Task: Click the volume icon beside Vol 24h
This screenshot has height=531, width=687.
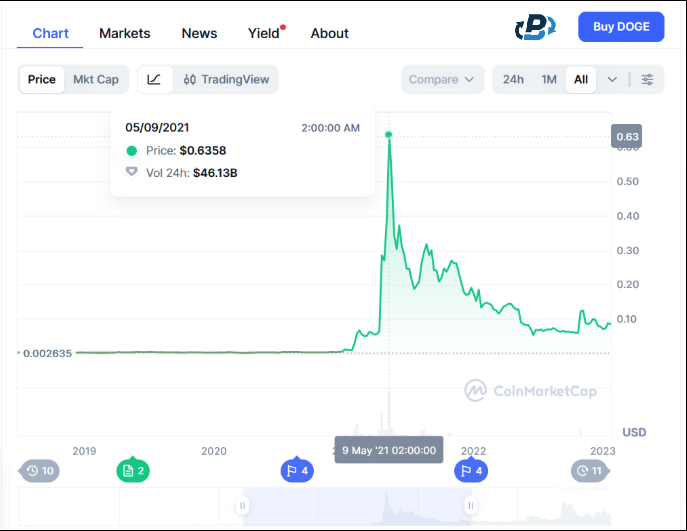Action: (131, 172)
